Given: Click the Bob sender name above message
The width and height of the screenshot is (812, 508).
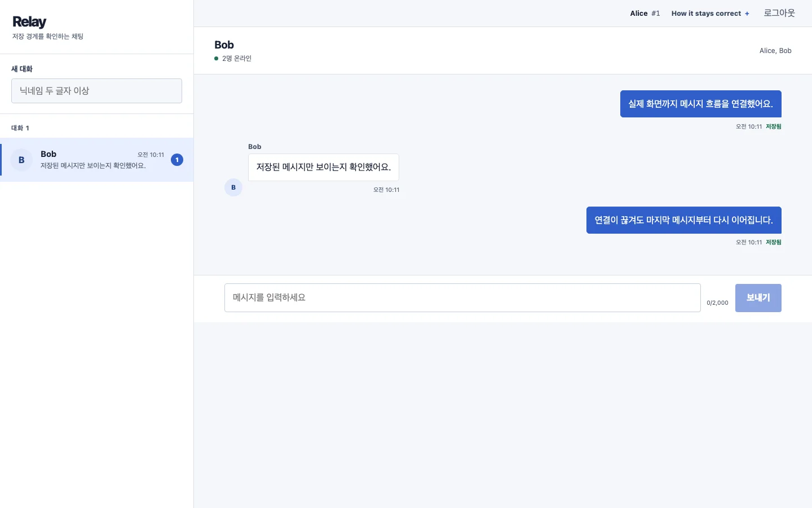Looking at the screenshot, I should click(x=255, y=147).
